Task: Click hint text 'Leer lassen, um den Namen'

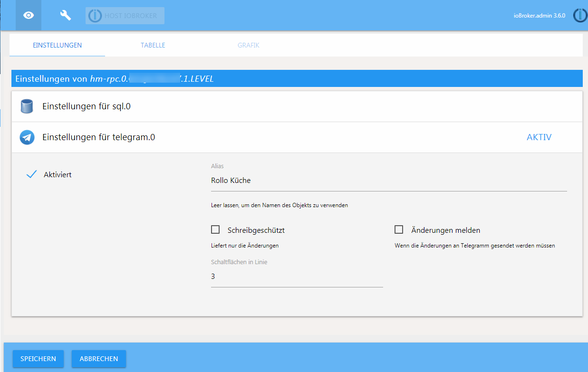Action: (280, 206)
